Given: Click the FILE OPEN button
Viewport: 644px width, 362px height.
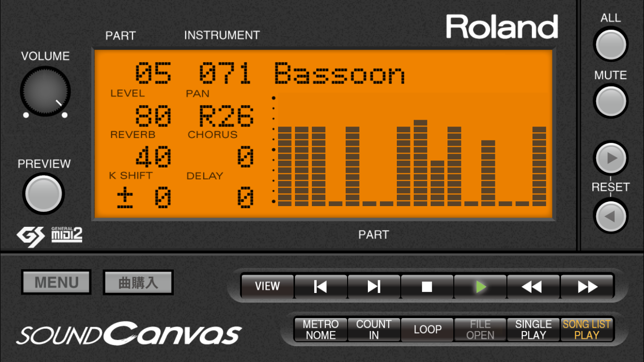Looking at the screenshot, I should click(480, 330).
